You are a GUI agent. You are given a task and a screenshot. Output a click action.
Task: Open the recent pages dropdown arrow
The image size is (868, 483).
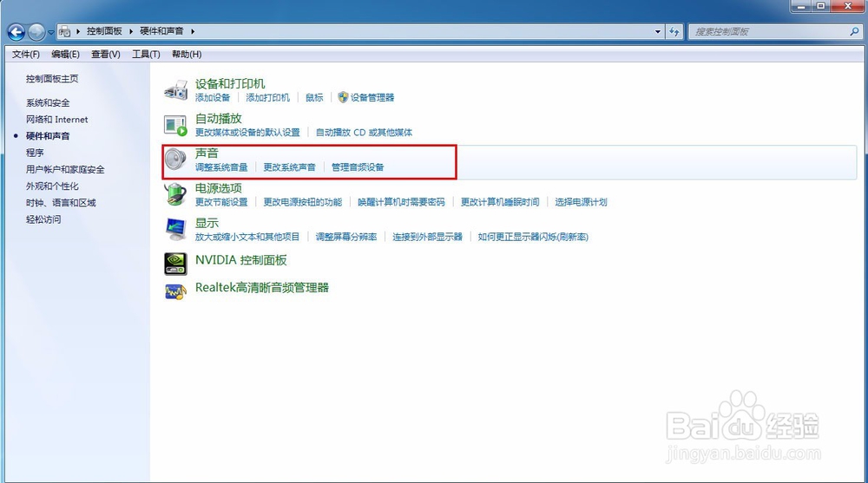click(51, 32)
